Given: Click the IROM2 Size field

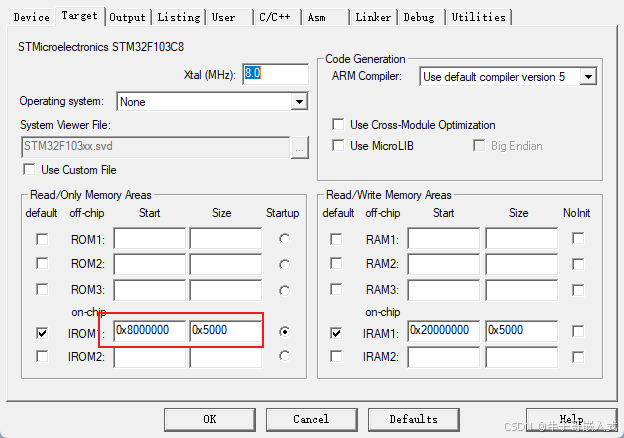Looking at the screenshot, I should click(x=226, y=357).
